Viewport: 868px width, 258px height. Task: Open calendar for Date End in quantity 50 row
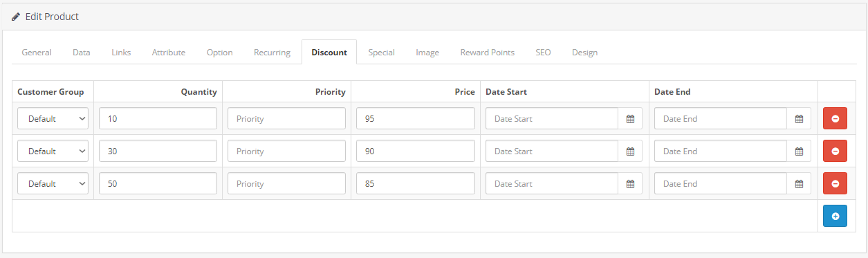coord(799,183)
